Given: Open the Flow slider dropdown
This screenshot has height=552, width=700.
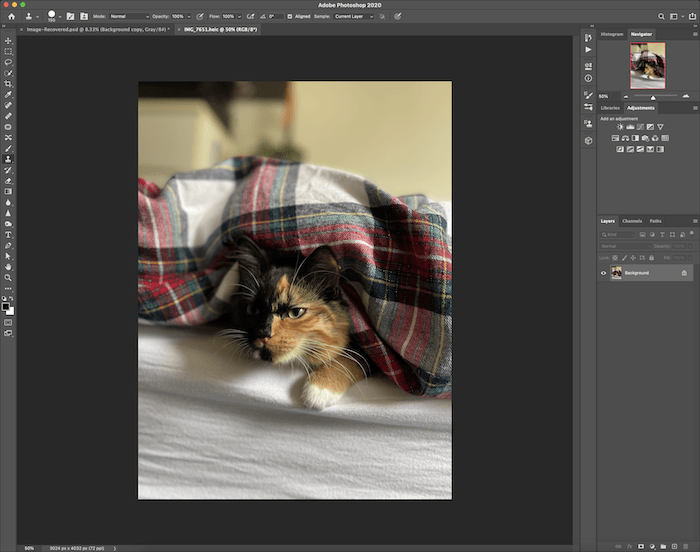Looking at the screenshot, I should pyautogui.click(x=239, y=17).
